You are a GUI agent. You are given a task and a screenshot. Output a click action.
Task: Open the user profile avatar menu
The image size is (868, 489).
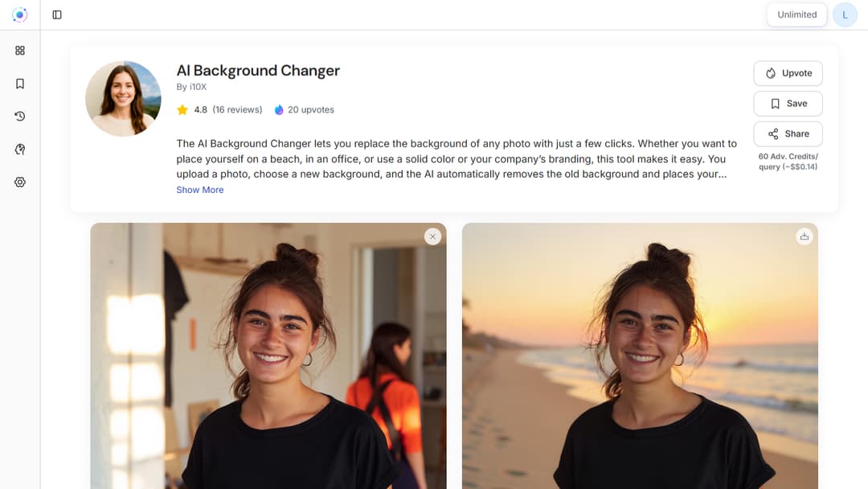point(845,14)
